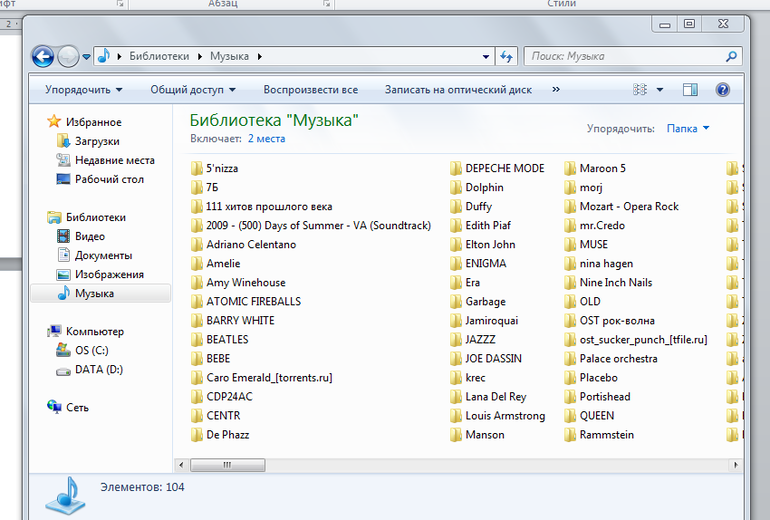770x520 pixels.
Task: Click Записать на оптический диск
Action: (458, 90)
